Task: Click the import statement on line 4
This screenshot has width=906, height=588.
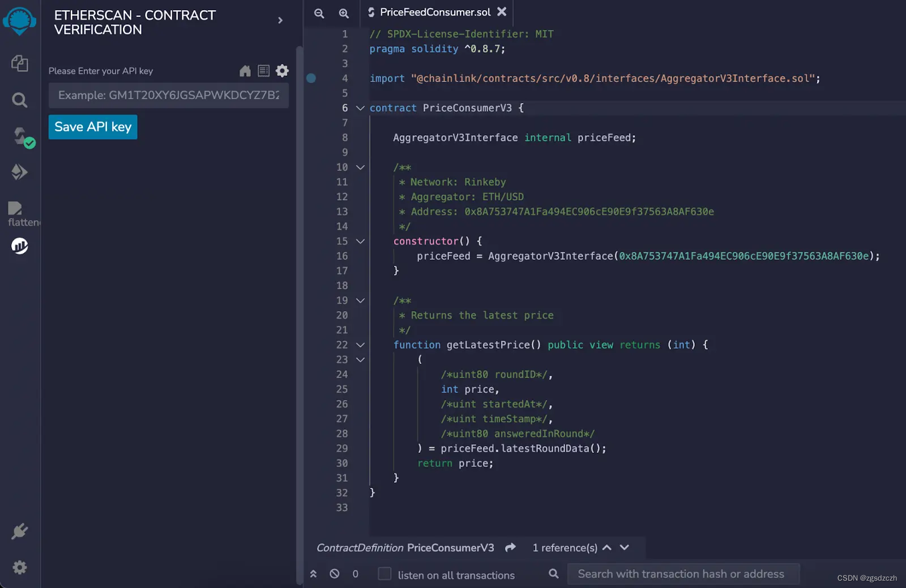Action: pyautogui.click(x=595, y=79)
